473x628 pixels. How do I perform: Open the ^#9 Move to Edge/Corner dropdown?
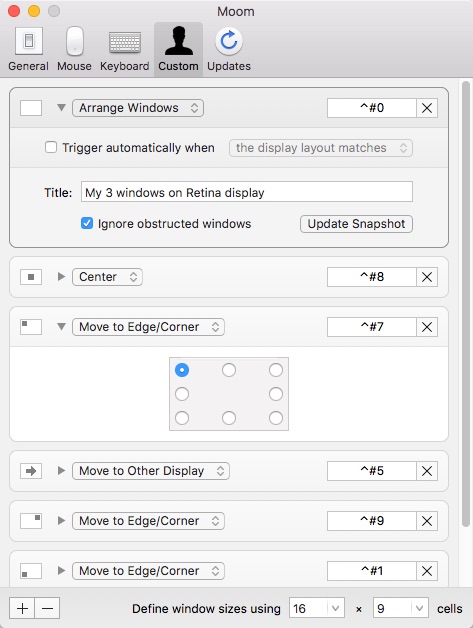click(148, 521)
